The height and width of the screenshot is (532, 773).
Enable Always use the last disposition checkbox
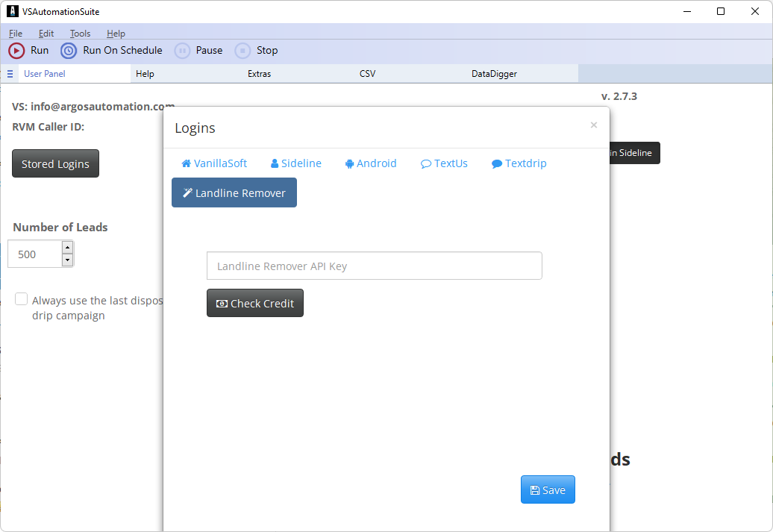point(22,300)
